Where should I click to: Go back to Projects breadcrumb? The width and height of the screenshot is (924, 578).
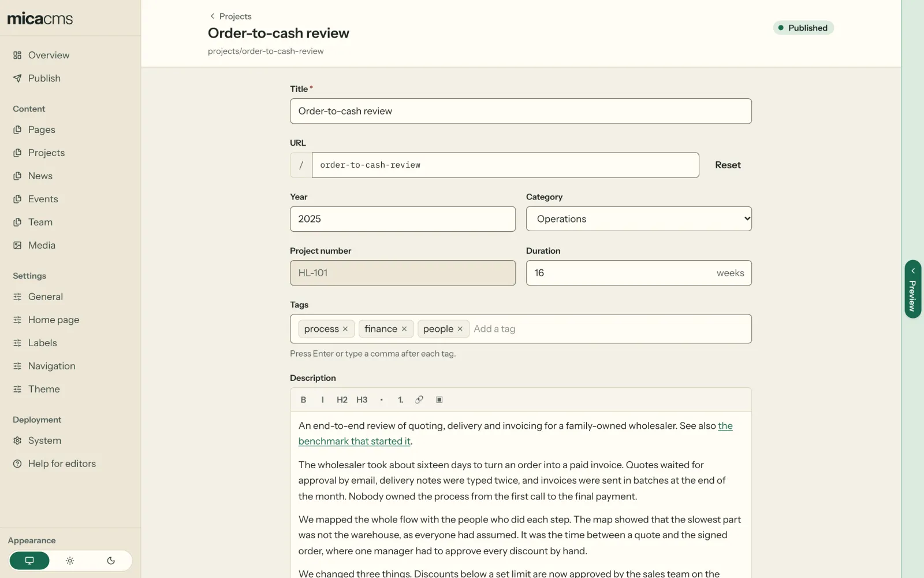tap(230, 16)
